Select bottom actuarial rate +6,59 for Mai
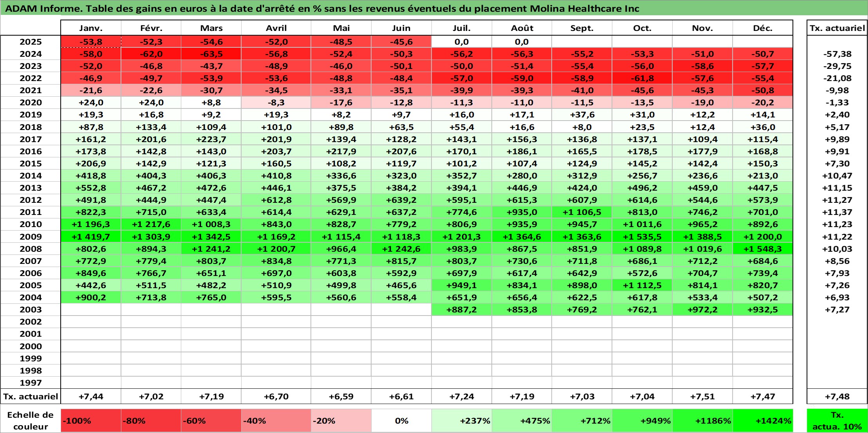 (341, 397)
